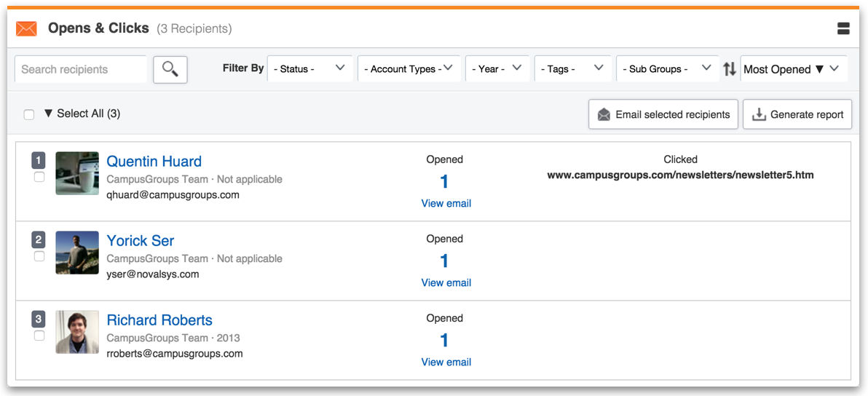Click the Generate report button
Viewport: 868px width, 396px height.
click(797, 114)
